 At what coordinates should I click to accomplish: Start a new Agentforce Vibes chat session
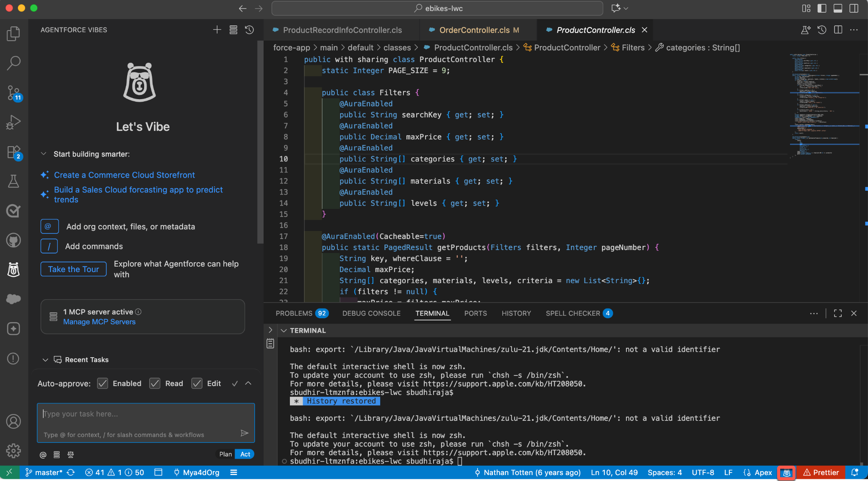click(217, 30)
